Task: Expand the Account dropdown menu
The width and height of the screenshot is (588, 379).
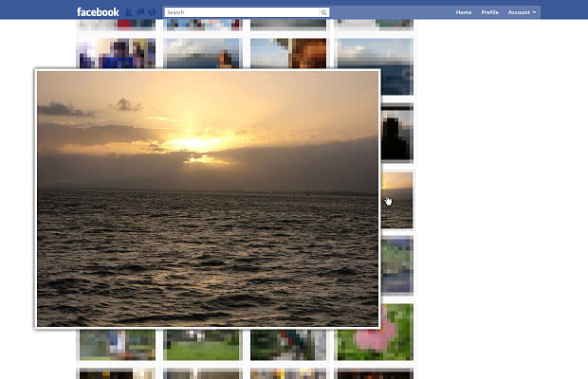Action: click(522, 12)
